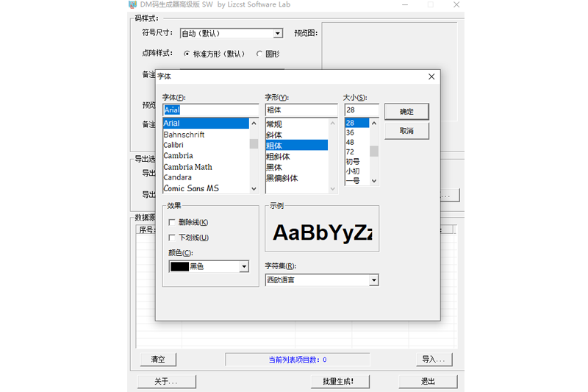
Task: Click the 批量生成! batch generate button
Action: pos(340,382)
